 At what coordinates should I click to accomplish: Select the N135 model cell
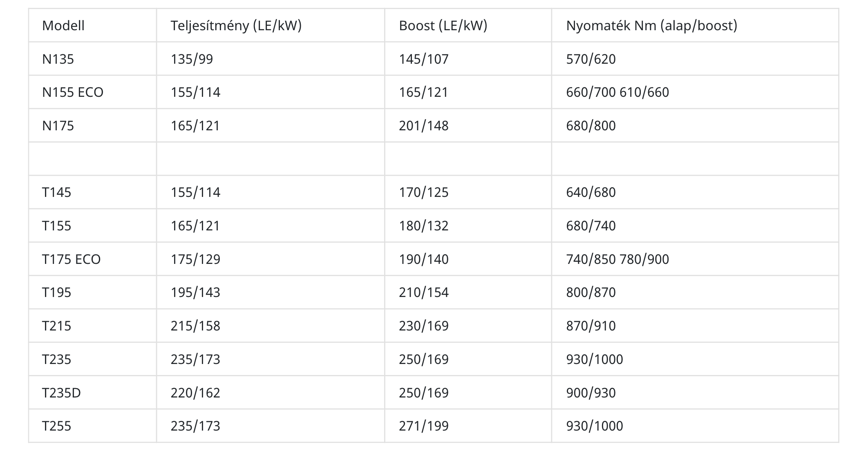pos(58,59)
